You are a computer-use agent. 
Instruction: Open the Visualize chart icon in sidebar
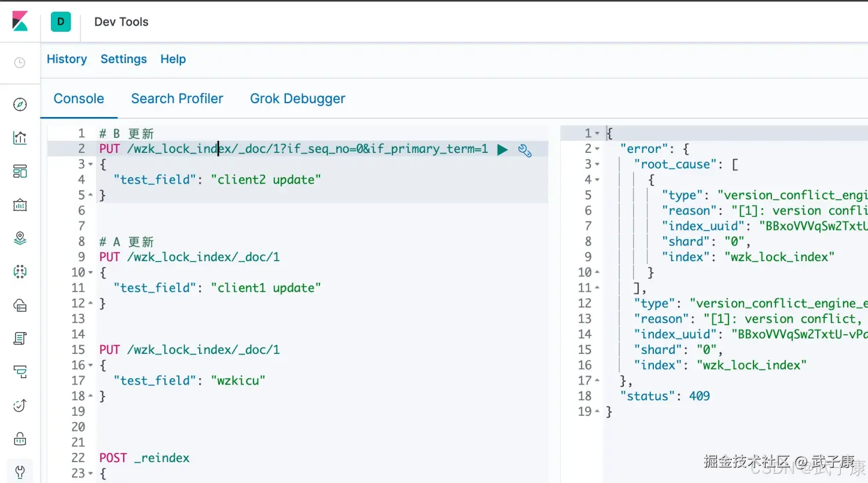coord(20,138)
